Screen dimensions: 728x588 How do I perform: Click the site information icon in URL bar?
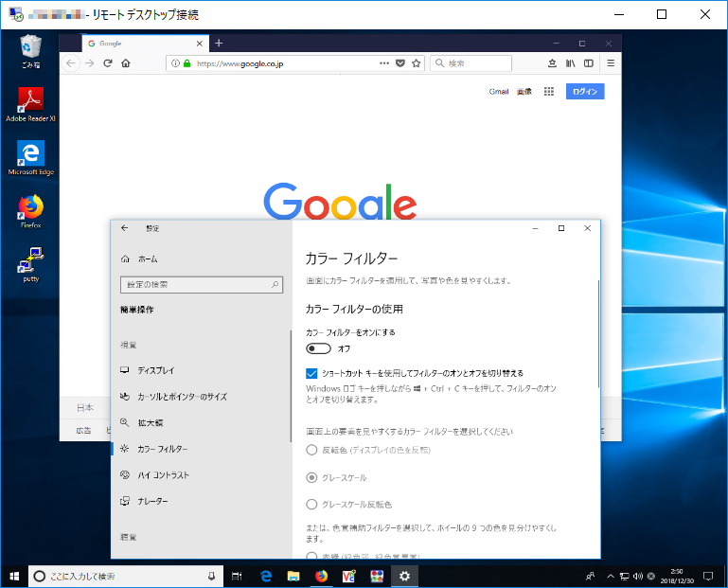(175, 63)
